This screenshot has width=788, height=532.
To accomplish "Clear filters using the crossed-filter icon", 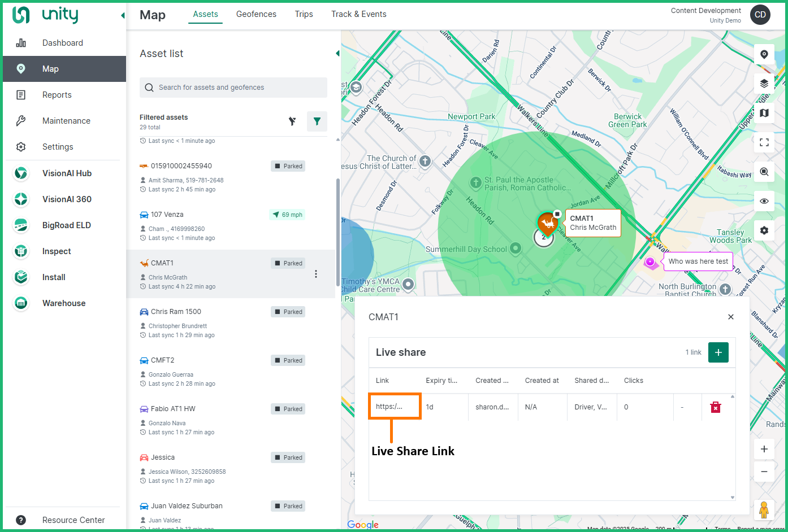I will [x=292, y=121].
